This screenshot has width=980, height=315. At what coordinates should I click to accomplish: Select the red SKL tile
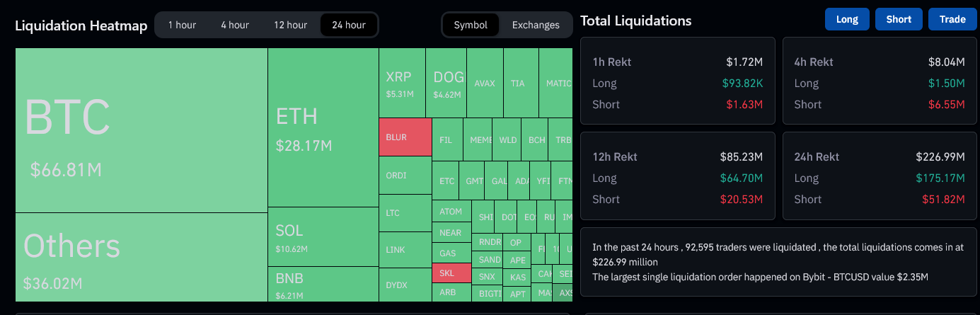click(451, 273)
